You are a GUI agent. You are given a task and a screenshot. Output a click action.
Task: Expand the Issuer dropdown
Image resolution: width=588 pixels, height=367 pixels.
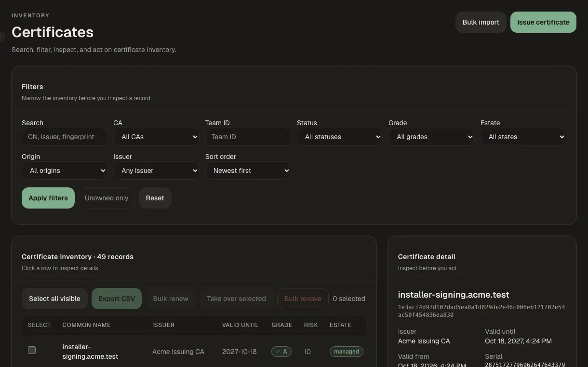tap(156, 170)
